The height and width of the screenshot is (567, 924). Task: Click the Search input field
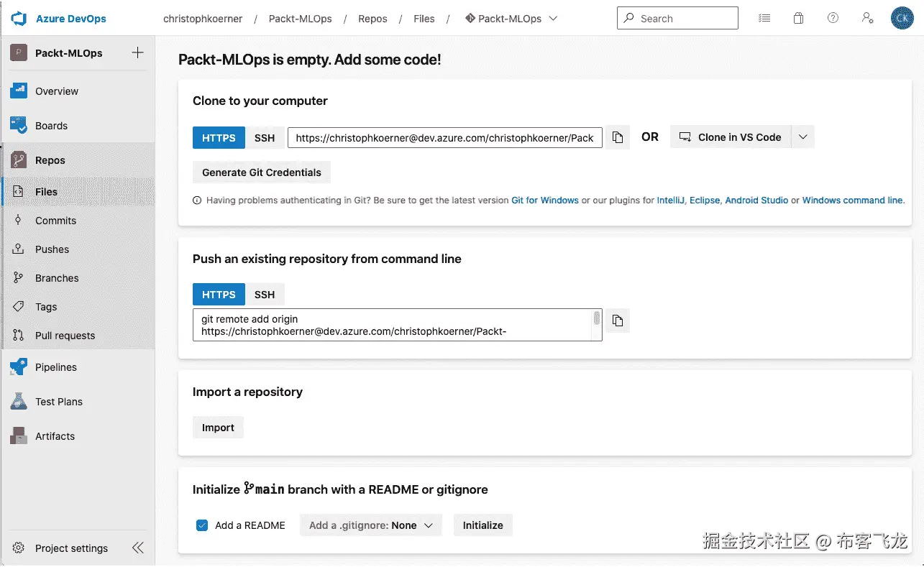tap(683, 19)
